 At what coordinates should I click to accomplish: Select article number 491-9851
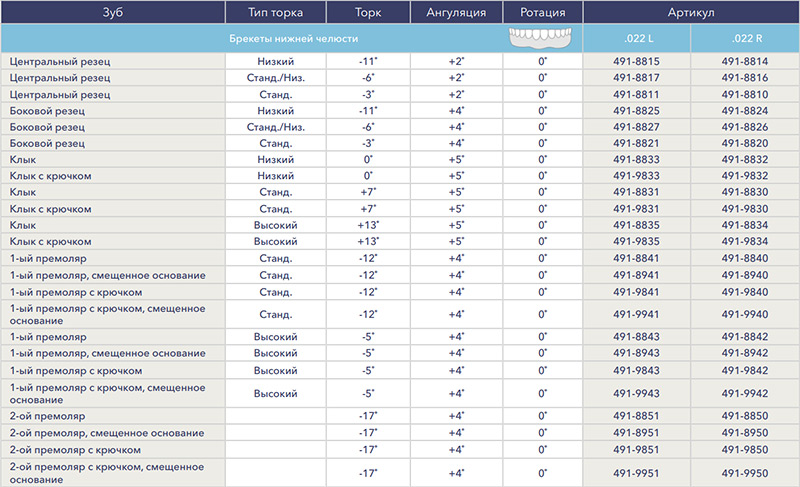pyautogui.click(x=636, y=450)
